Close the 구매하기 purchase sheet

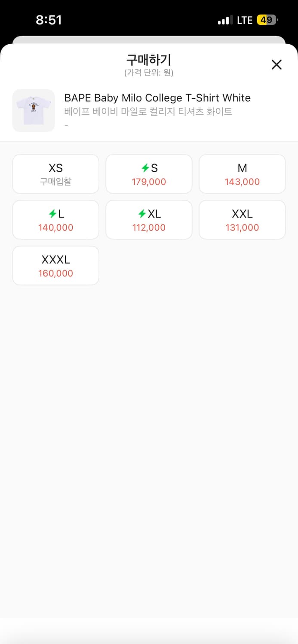[276, 64]
